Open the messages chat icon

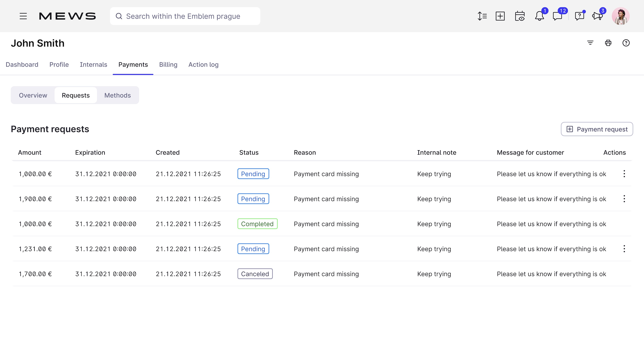(557, 16)
